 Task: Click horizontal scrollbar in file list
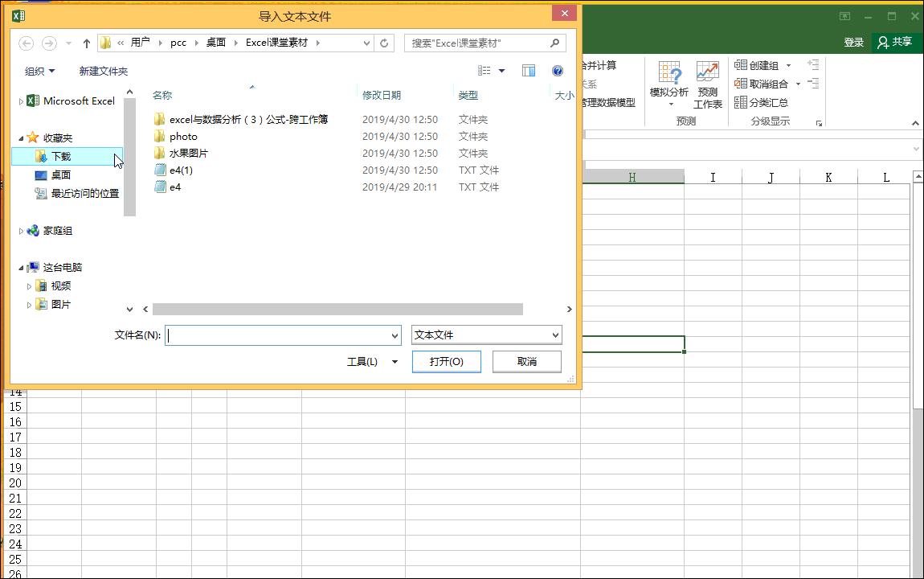[x=337, y=310]
